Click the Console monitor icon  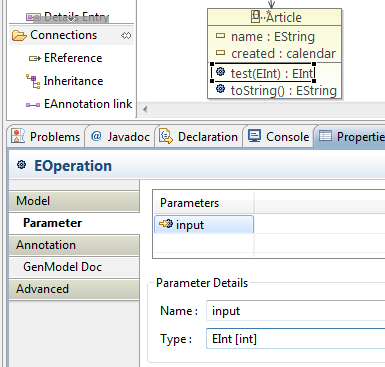click(x=254, y=136)
